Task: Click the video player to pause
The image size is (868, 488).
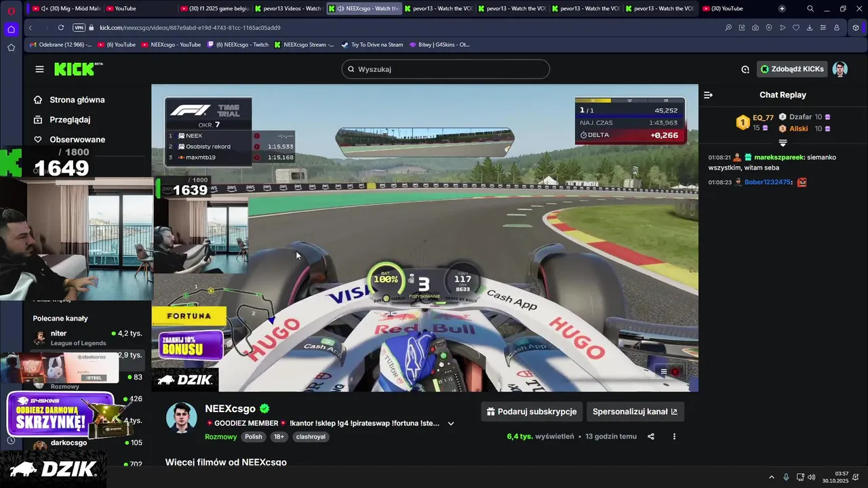Action: pos(425,237)
